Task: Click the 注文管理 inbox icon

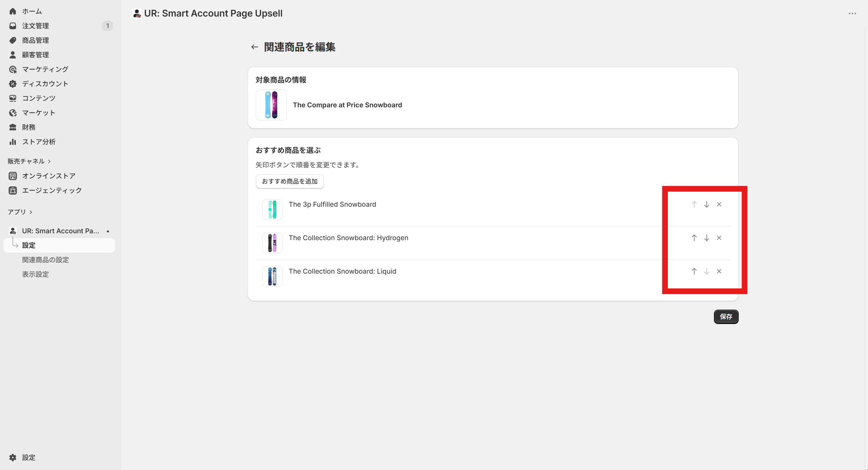Action: 13,26
